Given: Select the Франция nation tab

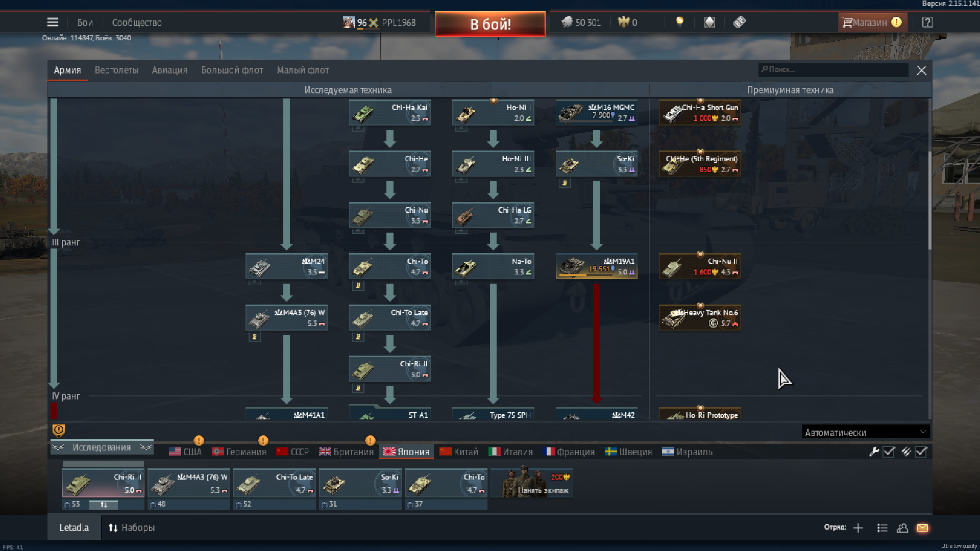Looking at the screenshot, I should (x=569, y=452).
